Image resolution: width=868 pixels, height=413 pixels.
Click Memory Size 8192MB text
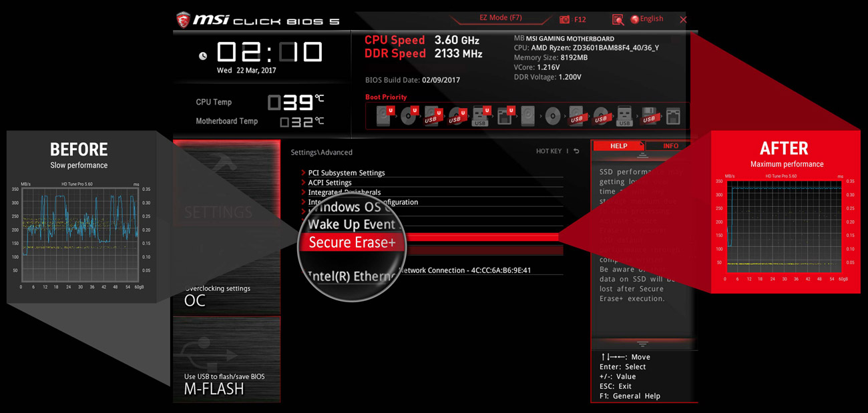[x=551, y=58]
